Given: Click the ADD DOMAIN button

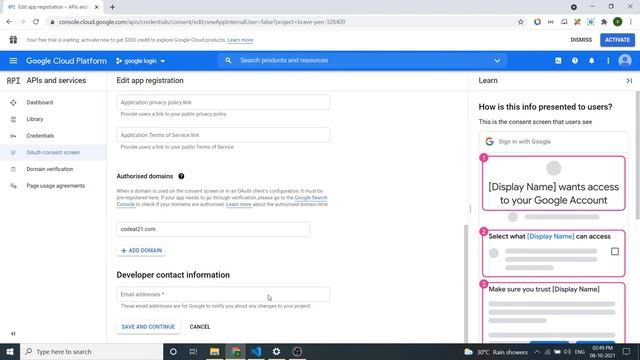Looking at the screenshot, I should pos(141,250).
